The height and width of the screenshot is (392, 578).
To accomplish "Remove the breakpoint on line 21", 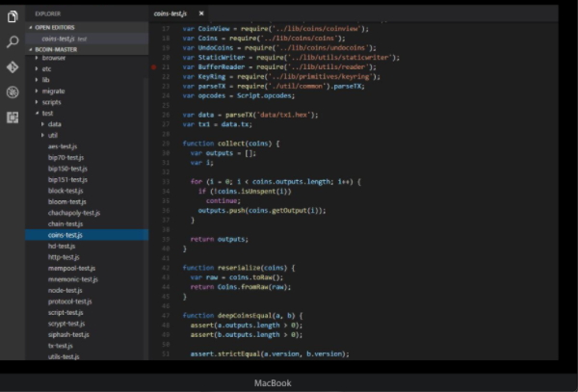I will pos(154,67).
